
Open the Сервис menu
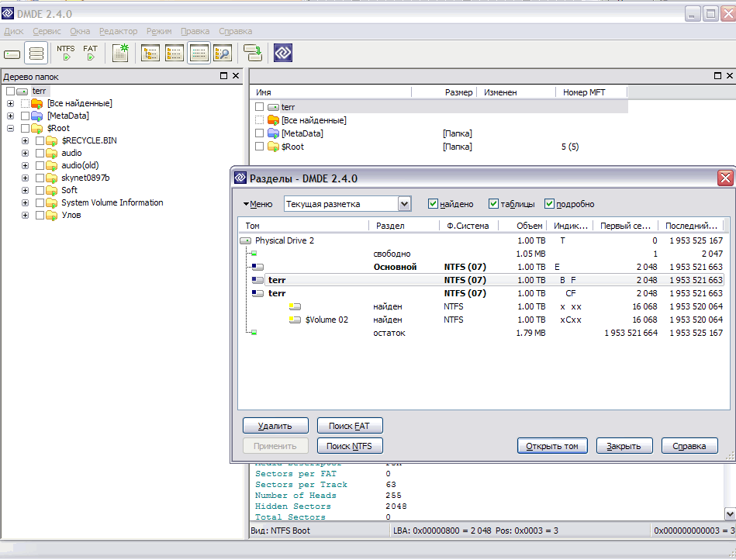[x=47, y=32]
